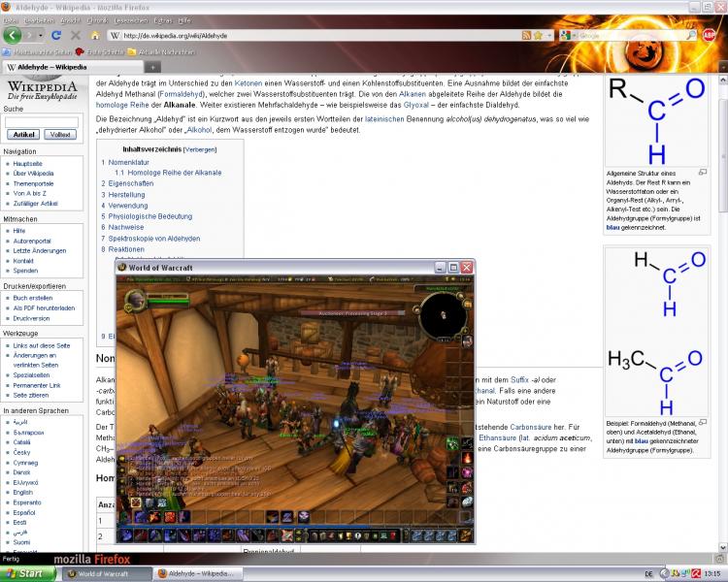Click the Wikipedia Suche input box
728x582 pixels.
42,122
